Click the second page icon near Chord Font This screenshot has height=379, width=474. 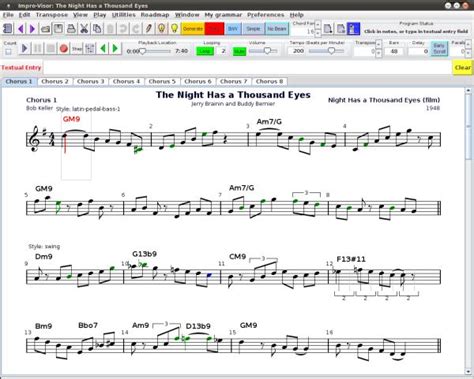pyautogui.click(x=341, y=29)
